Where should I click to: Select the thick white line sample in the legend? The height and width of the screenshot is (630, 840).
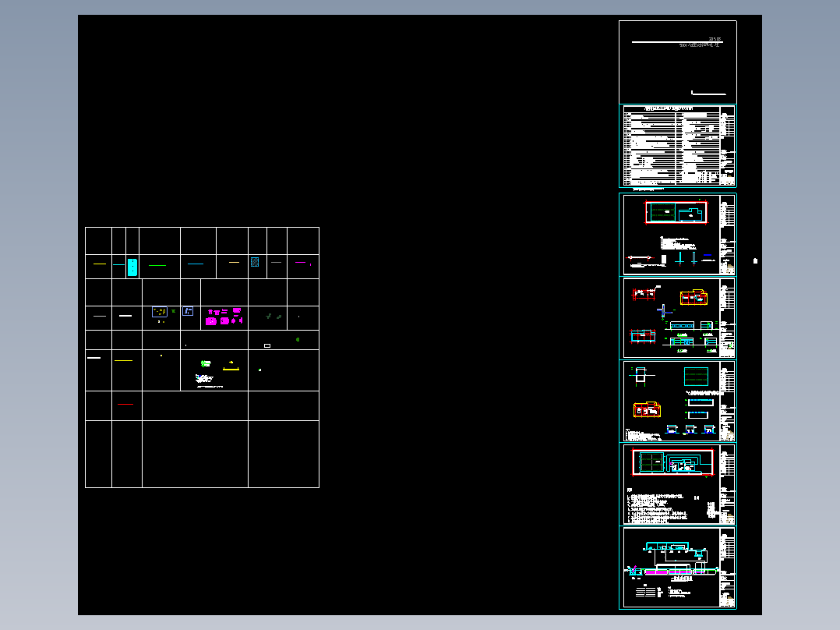coord(125,316)
